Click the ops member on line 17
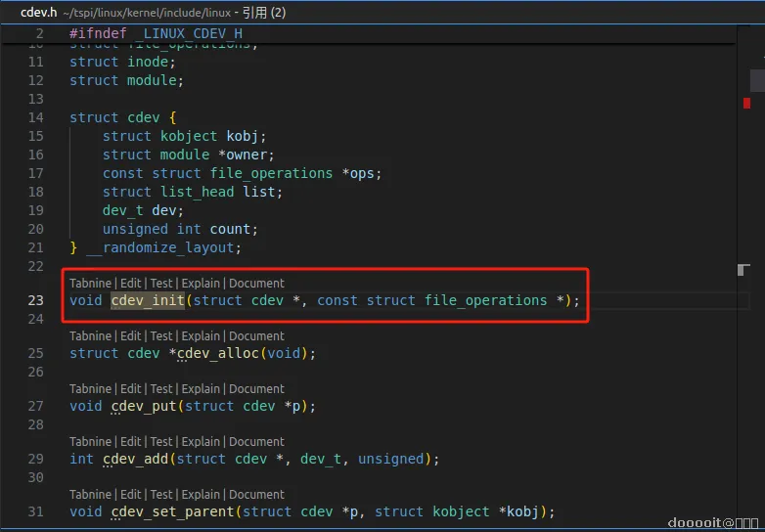 click(x=362, y=173)
